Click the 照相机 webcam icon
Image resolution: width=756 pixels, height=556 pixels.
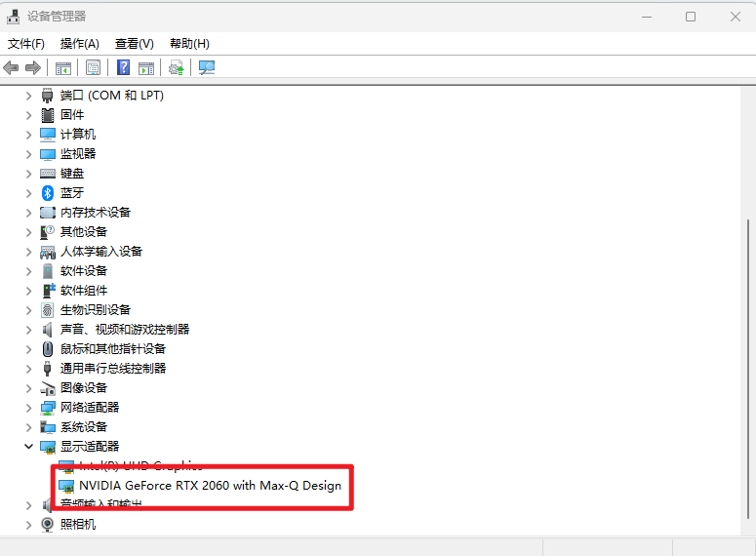47,525
